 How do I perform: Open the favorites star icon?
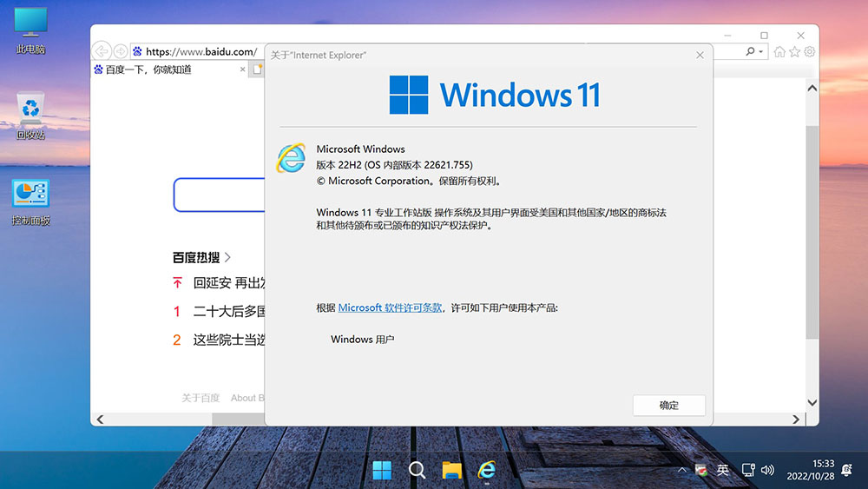[794, 52]
